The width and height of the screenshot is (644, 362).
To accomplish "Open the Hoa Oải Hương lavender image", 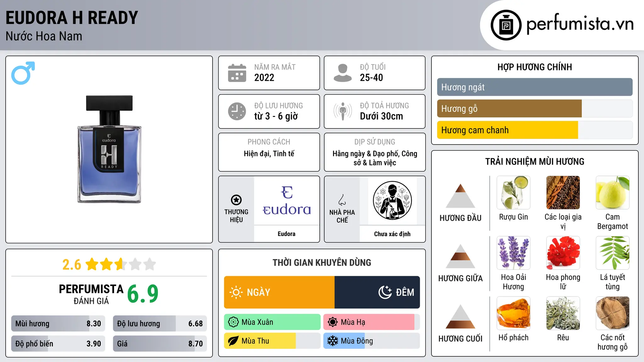I will (x=514, y=253).
